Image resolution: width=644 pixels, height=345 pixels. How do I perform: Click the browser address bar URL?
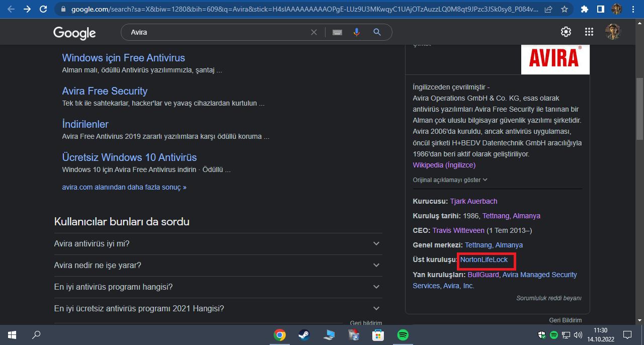point(304,9)
